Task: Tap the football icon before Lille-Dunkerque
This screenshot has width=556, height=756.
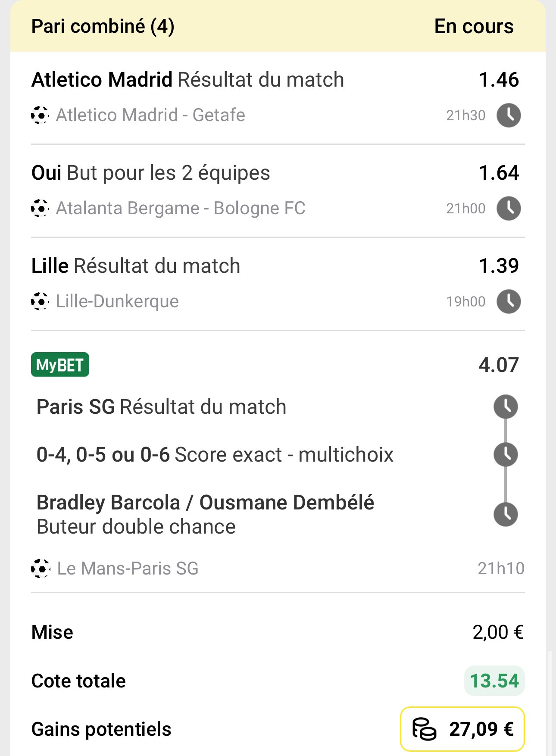Action: coord(40,301)
